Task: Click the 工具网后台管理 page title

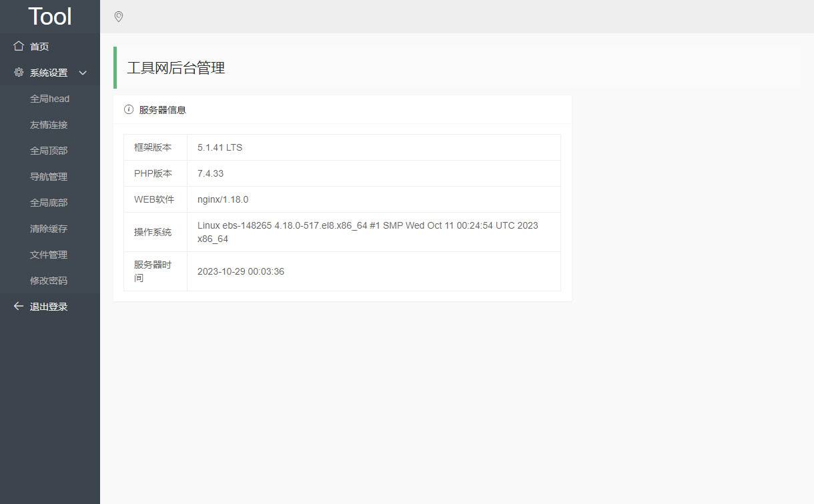Action: 175,68
